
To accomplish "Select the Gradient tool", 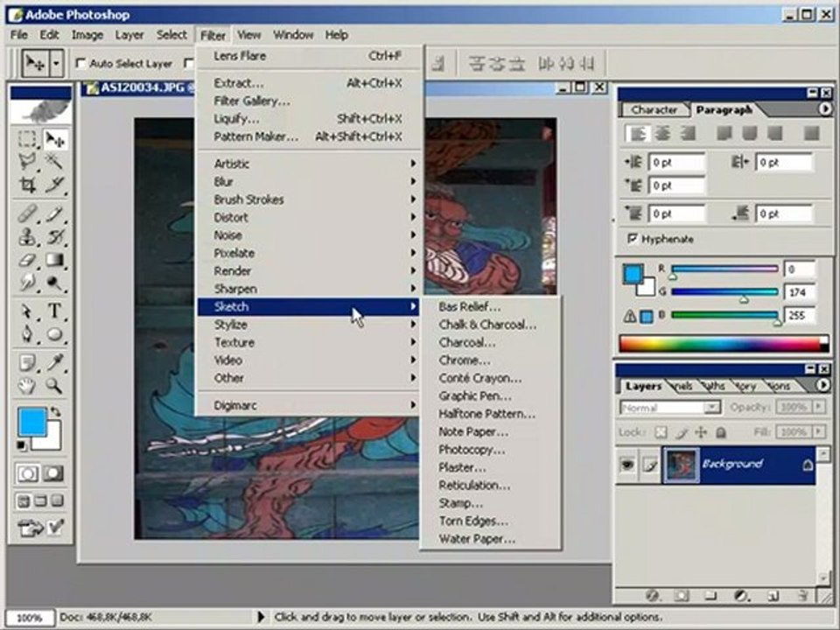I will click(54, 260).
